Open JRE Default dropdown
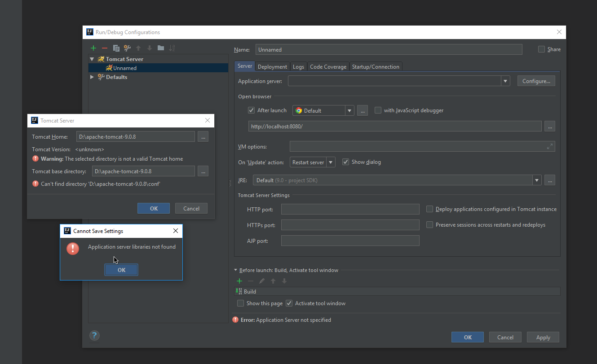The width and height of the screenshot is (597, 364). coord(537,180)
